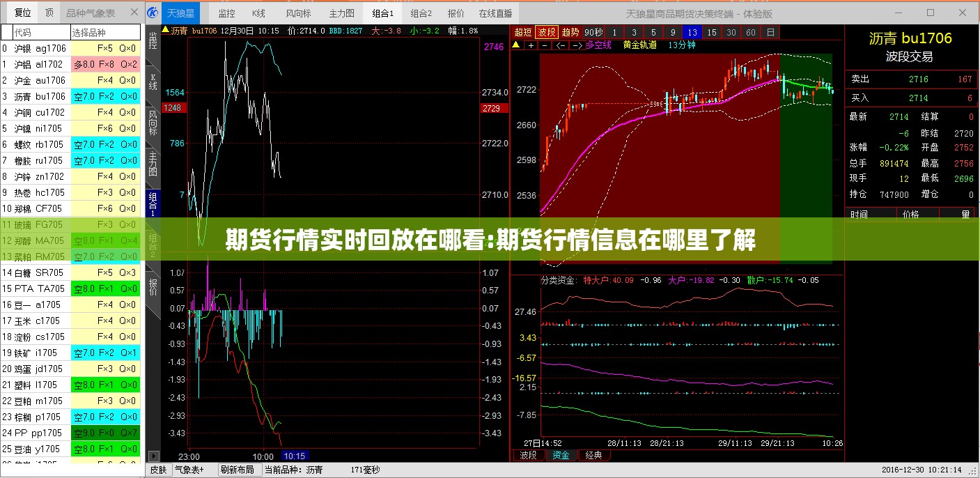
Task: Select 橡胶 ru1705 row
Action: pyautogui.click(x=70, y=160)
